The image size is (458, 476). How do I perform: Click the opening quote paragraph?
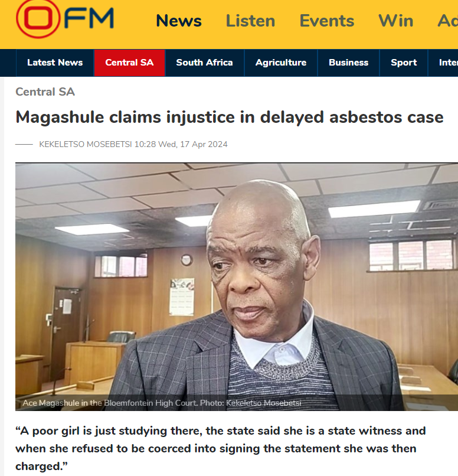[x=221, y=448]
